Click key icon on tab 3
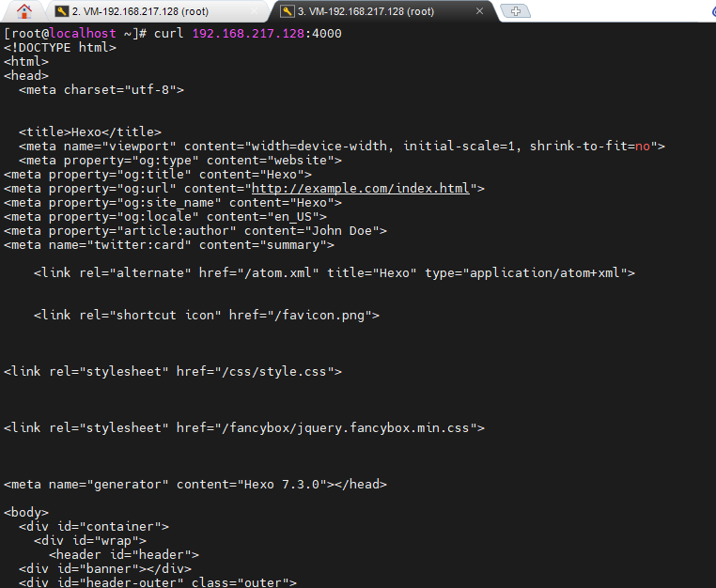Screen dimensions: 716x588 click(287, 11)
